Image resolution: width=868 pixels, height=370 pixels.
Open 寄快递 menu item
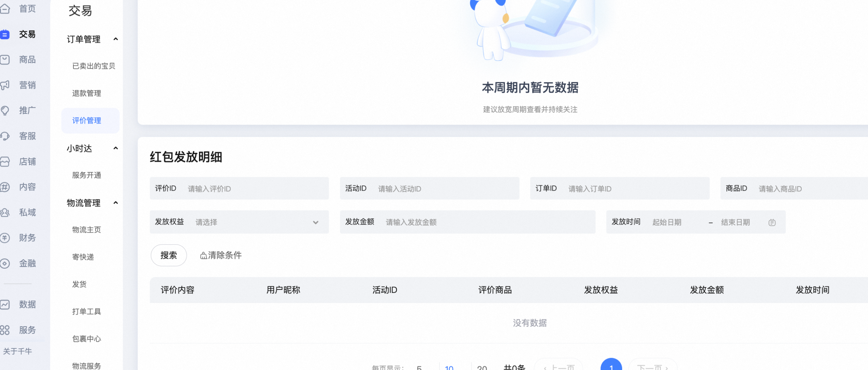[x=83, y=257]
